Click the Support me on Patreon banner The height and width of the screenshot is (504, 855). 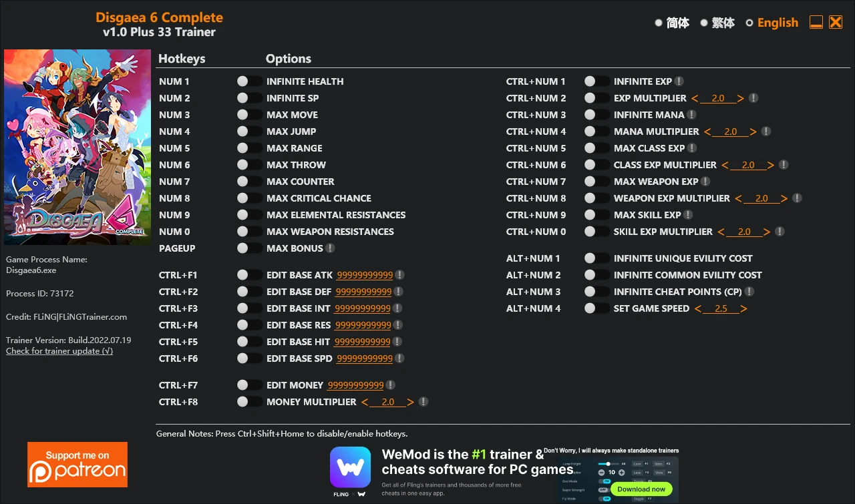click(77, 465)
